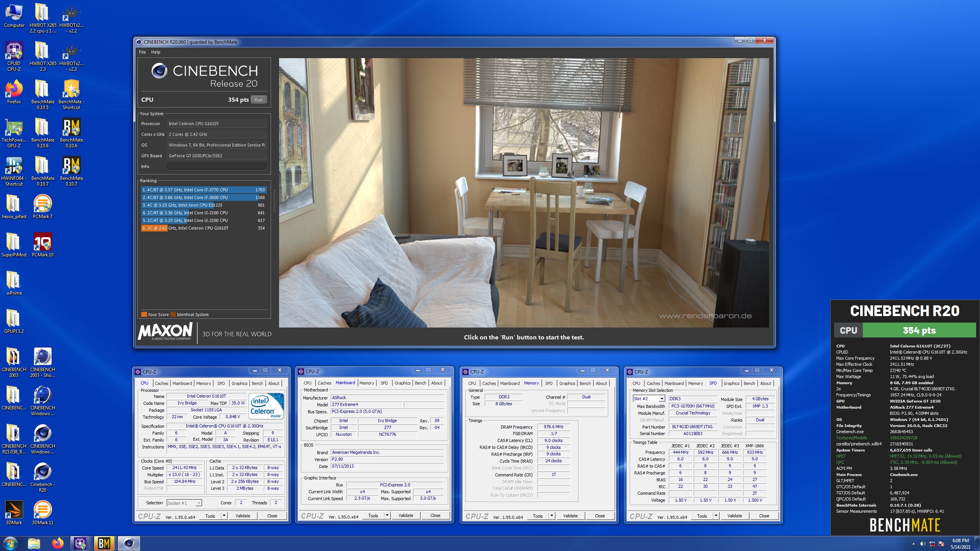
Task: Open the HWBOT X265 2.3 folder
Action: coord(42,57)
